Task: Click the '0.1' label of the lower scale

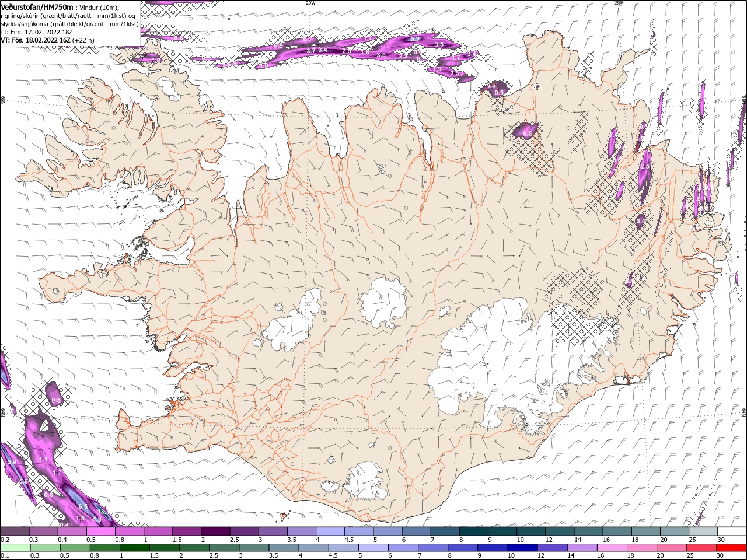Action: (5, 555)
